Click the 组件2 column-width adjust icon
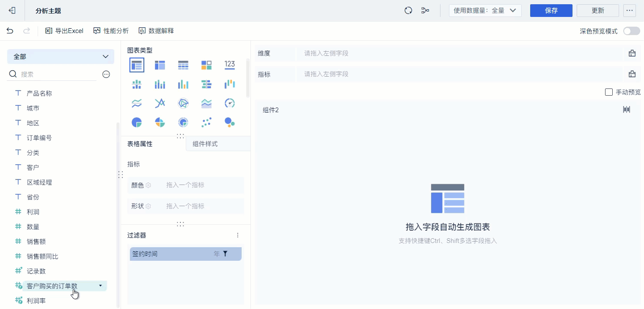 coord(627,110)
